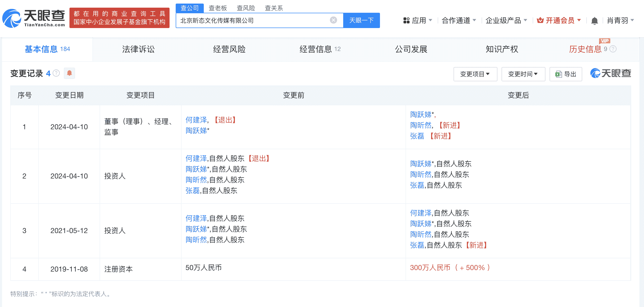
Task: Switch to the 法律诉讼 tab
Action: click(138, 49)
